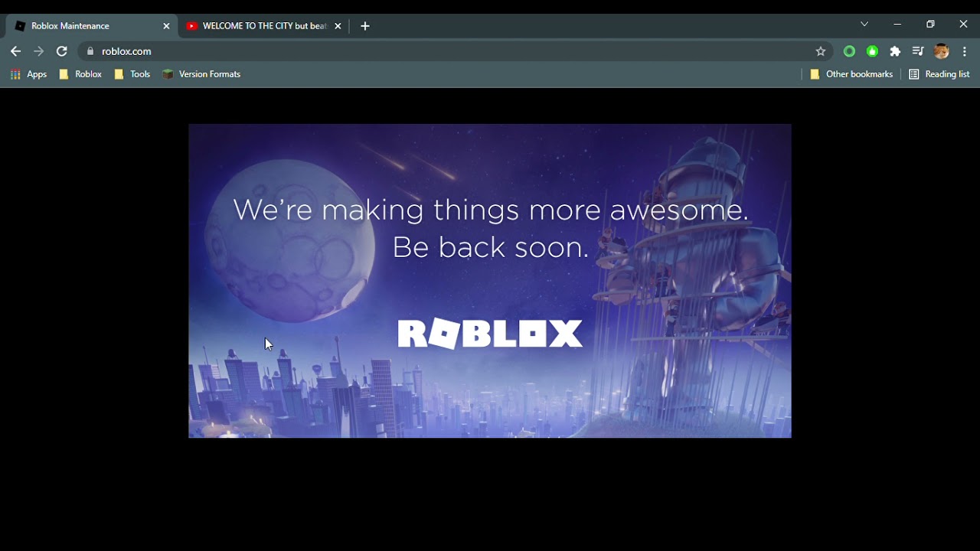Reload the roblox.com page
This screenshot has height=551, width=980.
pos(62,51)
